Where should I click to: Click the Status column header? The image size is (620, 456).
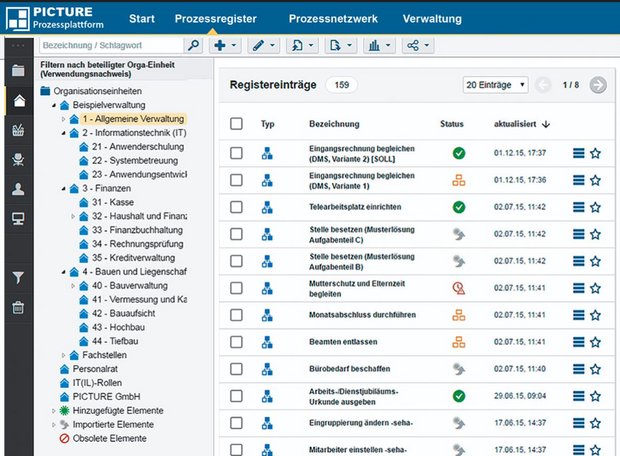452,124
